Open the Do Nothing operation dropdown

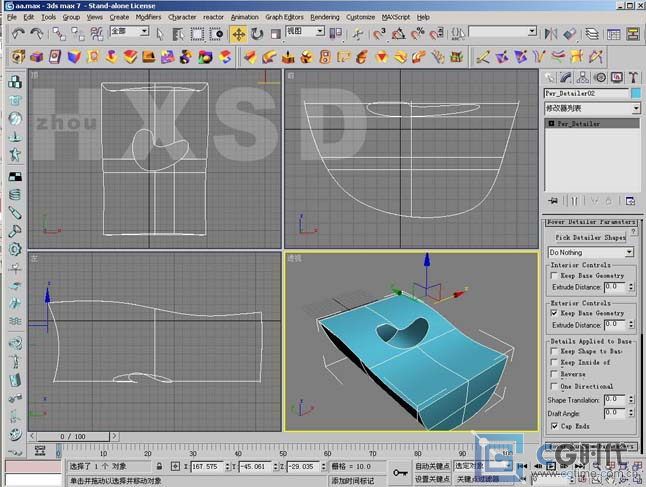click(x=591, y=252)
